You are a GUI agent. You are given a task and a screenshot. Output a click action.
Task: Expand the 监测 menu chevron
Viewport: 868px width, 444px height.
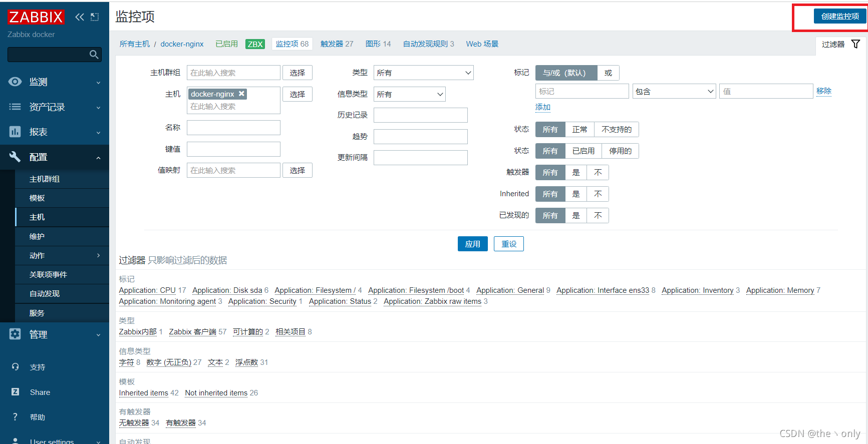(98, 83)
